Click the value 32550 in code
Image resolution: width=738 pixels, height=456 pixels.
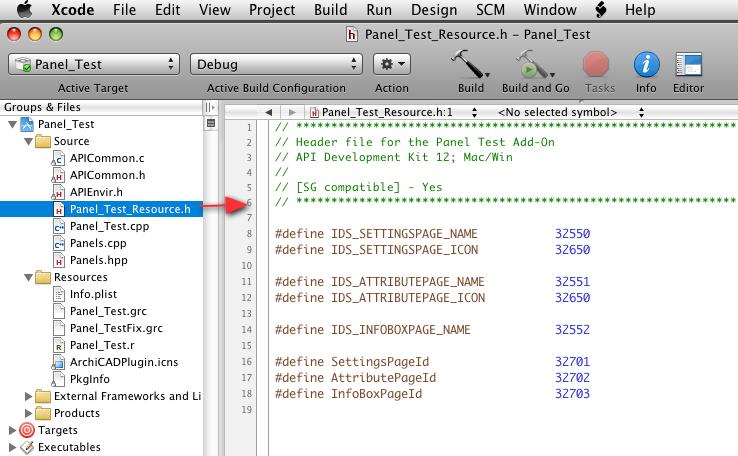tap(572, 234)
